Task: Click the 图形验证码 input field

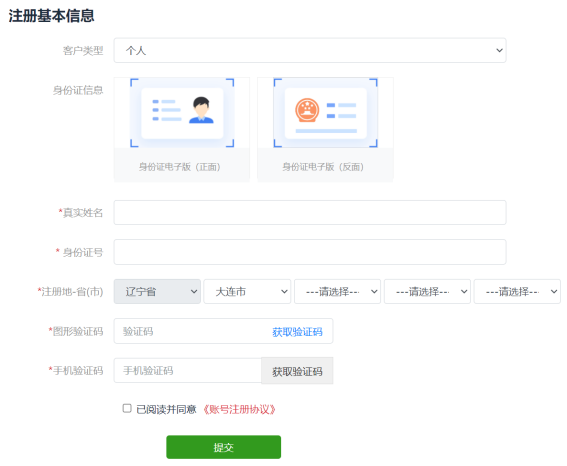Action: (192, 331)
